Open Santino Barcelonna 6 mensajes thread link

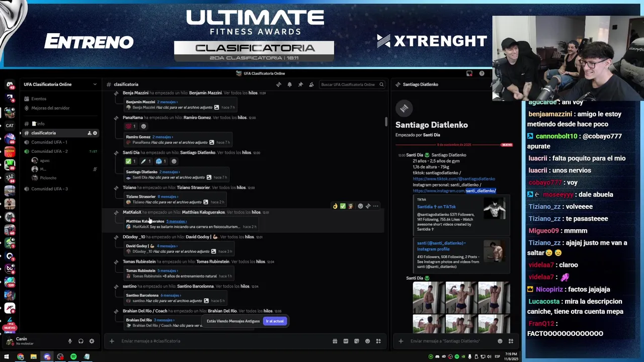(x=171, y=295)
